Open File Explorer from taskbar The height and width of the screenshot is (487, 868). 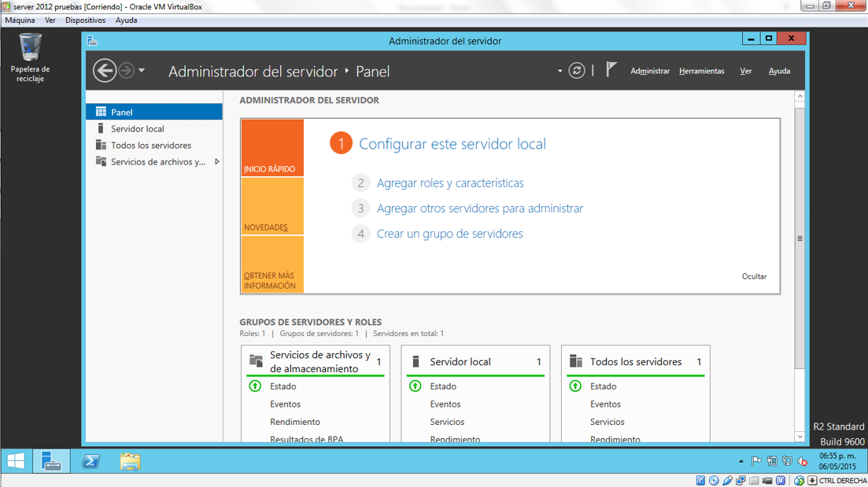pyautogui.click(x=130, y=461)
